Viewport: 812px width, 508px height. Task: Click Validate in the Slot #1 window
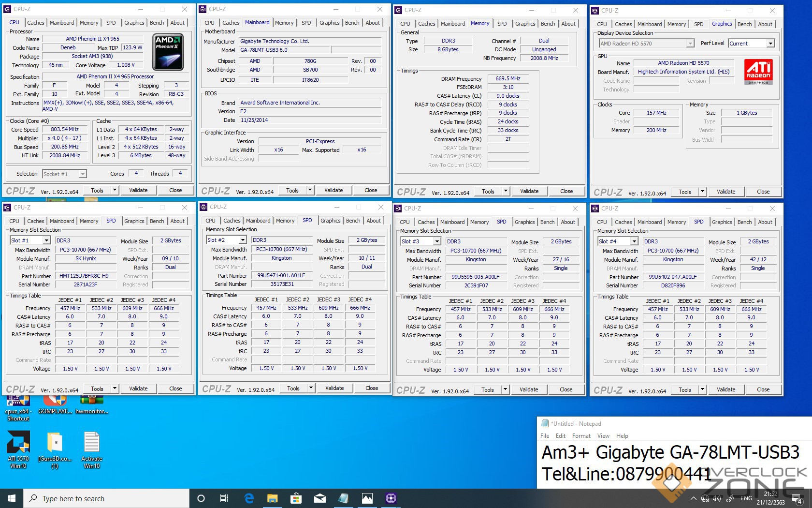(138, 388)
